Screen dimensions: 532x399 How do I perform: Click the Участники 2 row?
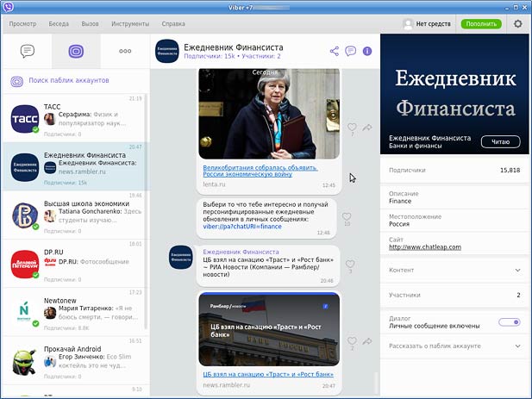click(x=454, y=295)
